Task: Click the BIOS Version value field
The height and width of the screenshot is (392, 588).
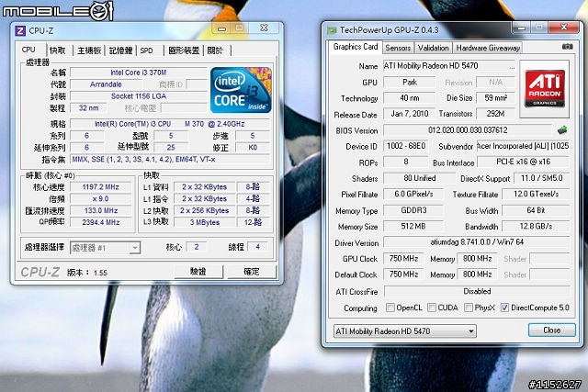Action: point(468,130)
